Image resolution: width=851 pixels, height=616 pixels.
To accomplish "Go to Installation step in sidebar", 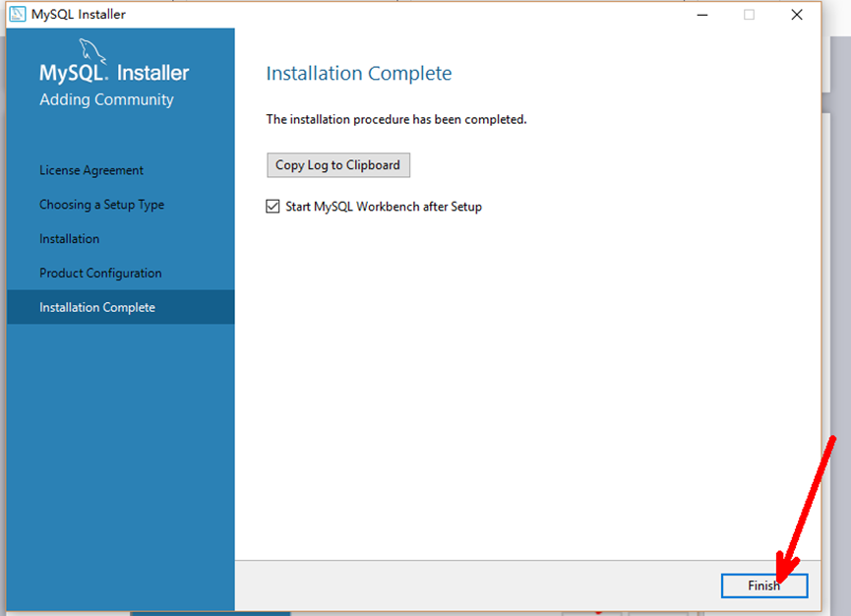I will click(70, 239).
